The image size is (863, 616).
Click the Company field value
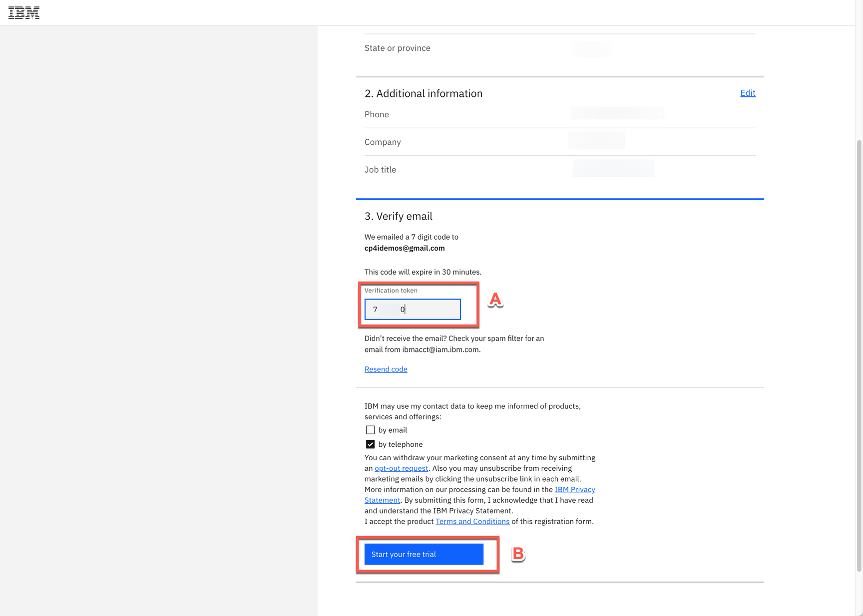click(x=596, y=140)
